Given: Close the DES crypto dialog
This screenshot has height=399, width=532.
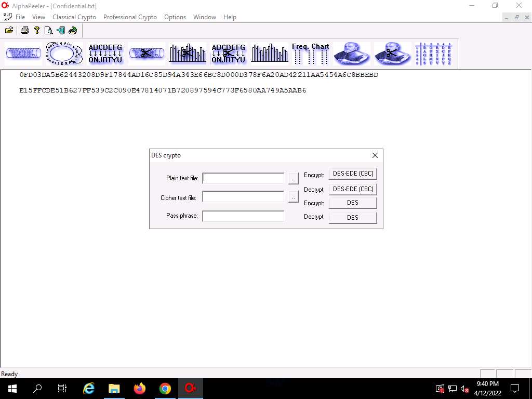Looking at the screenshot, I should click(x=375, y=155).
